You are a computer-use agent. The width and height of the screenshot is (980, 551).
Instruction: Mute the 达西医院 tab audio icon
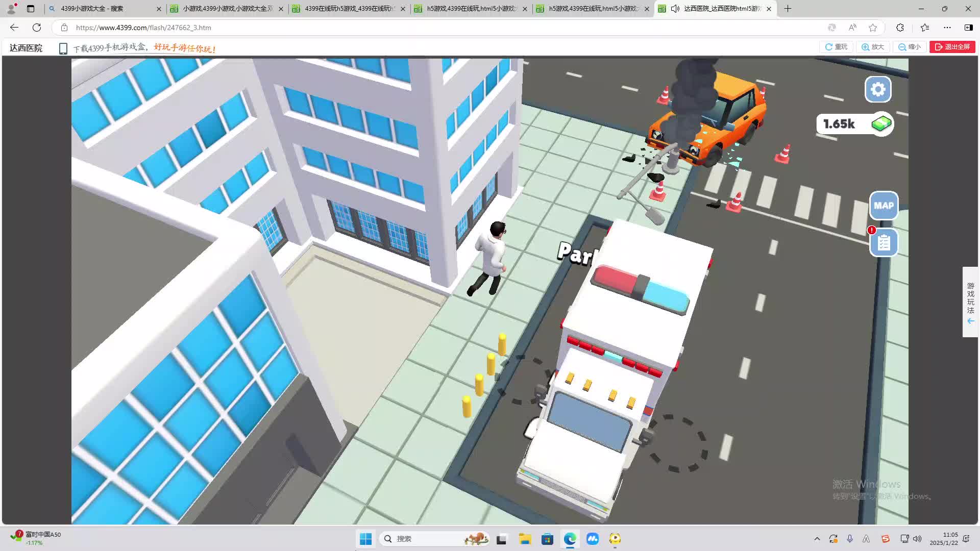pyautogui.click(x=675, y=9)
